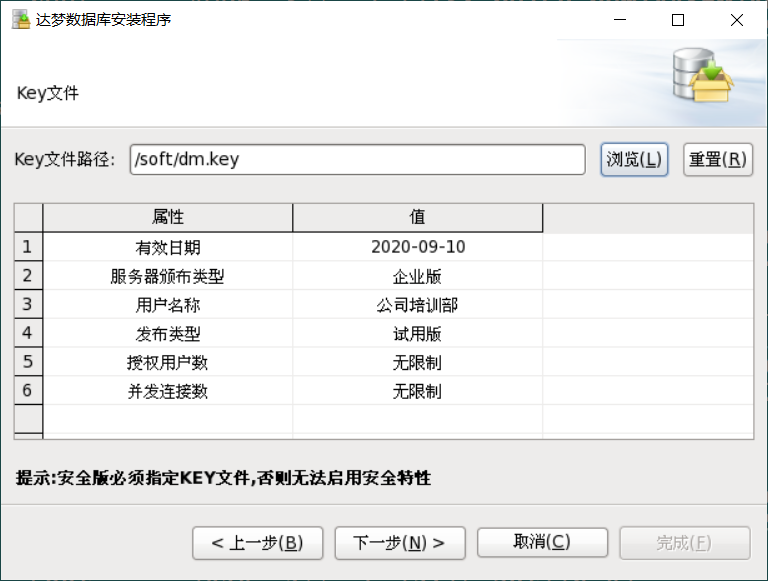Viewport: 768px width, 581px height.
Task: Click the database package icon in header
Action: coord(702,75)
